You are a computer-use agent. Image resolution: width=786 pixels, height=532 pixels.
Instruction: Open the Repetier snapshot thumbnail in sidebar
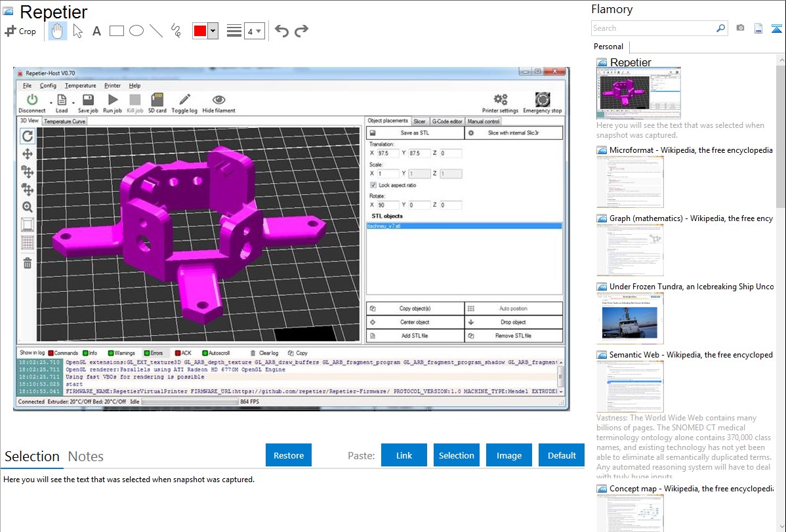638,92
